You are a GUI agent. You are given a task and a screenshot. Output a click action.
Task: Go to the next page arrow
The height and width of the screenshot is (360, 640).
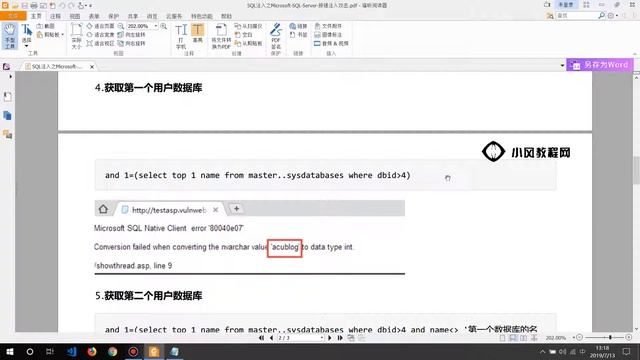tap(329, 338)
